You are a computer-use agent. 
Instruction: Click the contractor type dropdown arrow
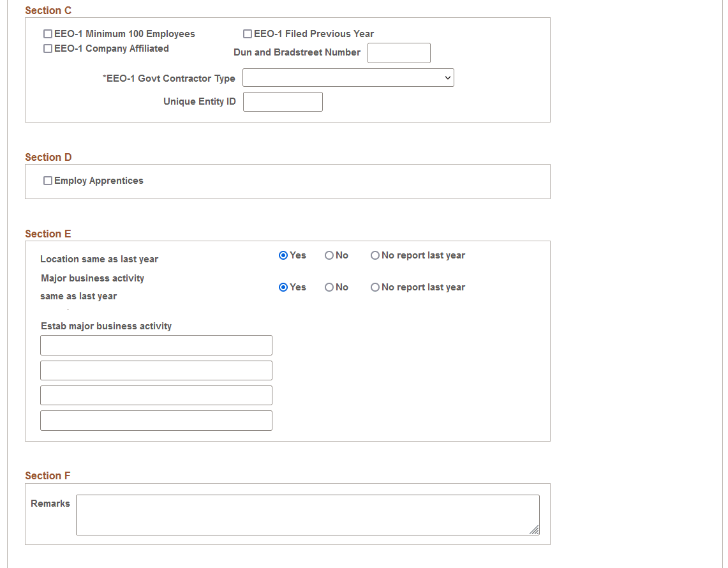coord(447,77)
